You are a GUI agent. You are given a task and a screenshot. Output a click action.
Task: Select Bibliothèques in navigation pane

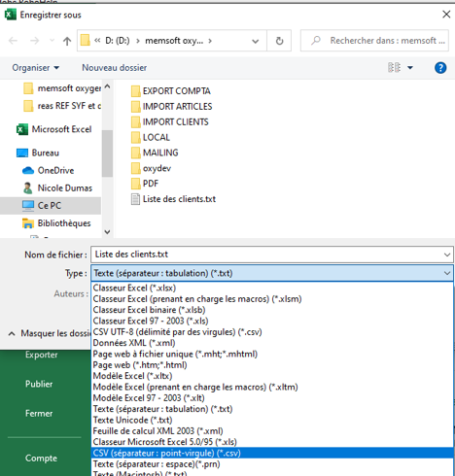coord(56,223)
